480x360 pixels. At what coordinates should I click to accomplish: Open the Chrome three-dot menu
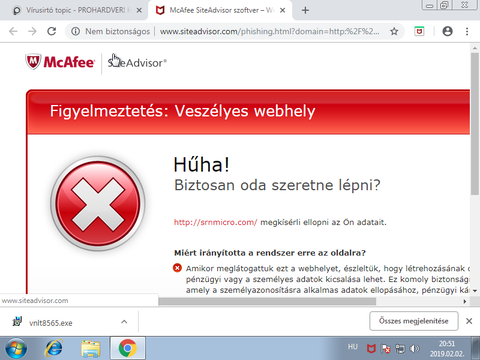pos(467,31)
